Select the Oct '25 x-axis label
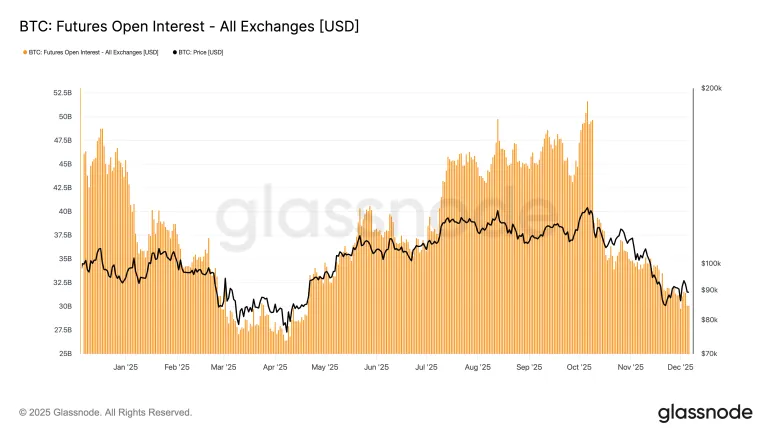Image resolution: width=773 pixels, height=435 pixels. (x=581, y=367)
